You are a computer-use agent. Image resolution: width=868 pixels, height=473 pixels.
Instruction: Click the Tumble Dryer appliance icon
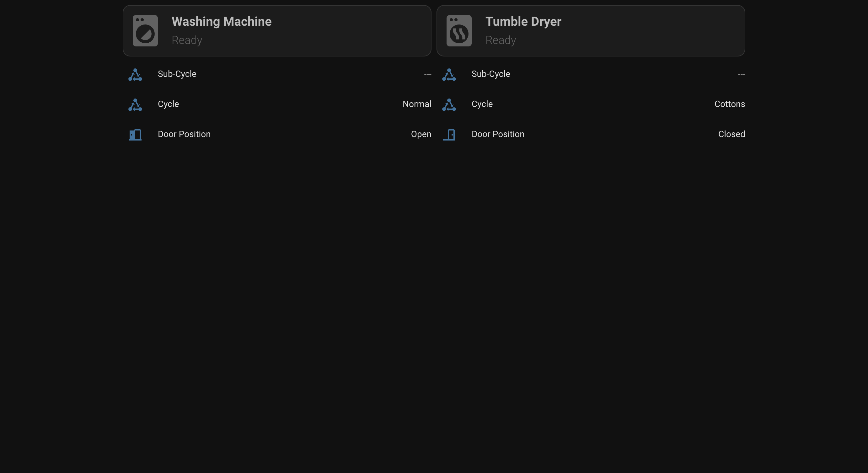pos(459,31)
